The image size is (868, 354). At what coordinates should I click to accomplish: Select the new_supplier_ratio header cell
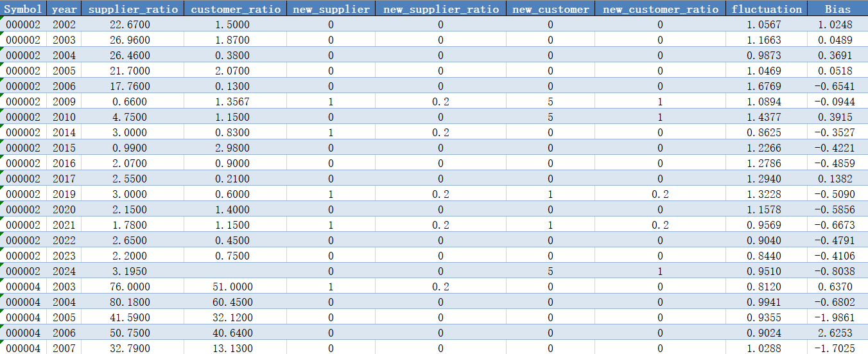coord(440,8)
